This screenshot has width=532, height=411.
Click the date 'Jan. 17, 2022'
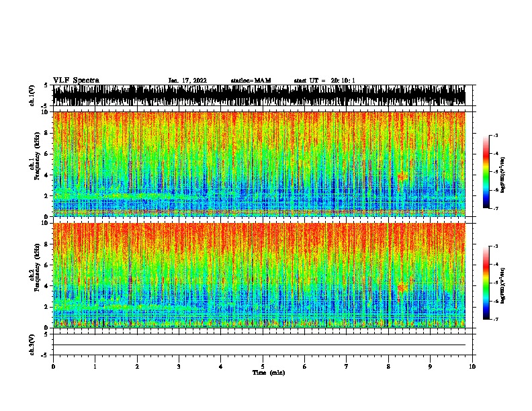187,81
